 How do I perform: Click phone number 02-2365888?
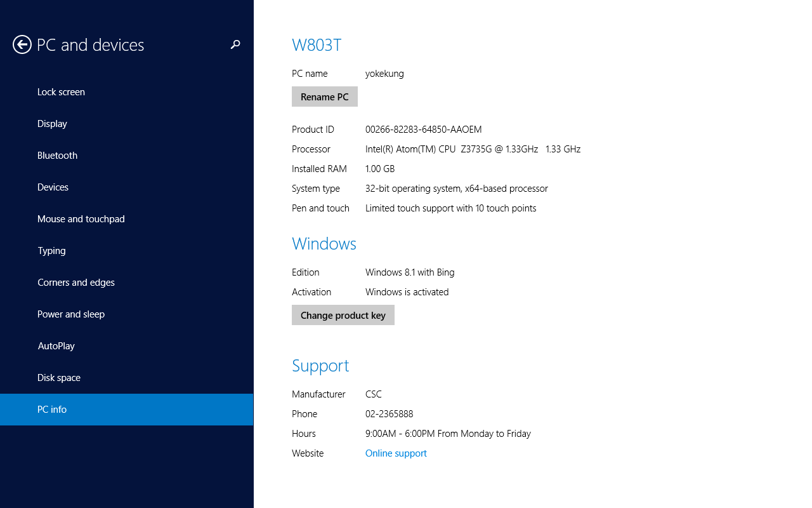click(x=390, y=414)
